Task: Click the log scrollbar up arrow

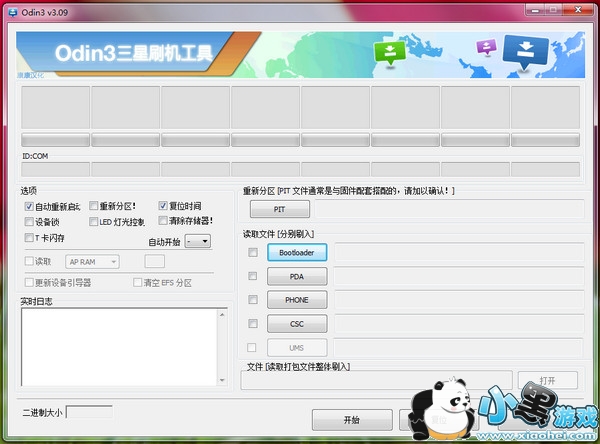Action: pyautogui.click(x=222, y=314)
